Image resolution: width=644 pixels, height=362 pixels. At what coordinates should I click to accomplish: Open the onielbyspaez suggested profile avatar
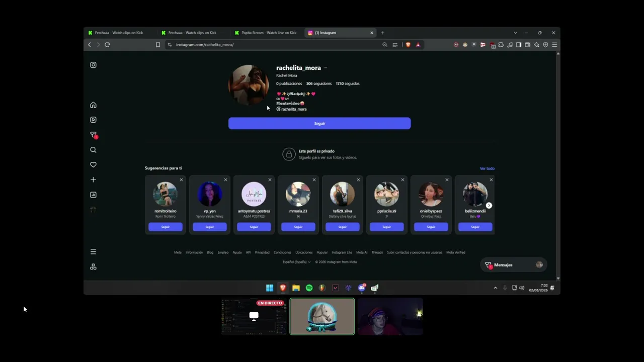[431, 194]
